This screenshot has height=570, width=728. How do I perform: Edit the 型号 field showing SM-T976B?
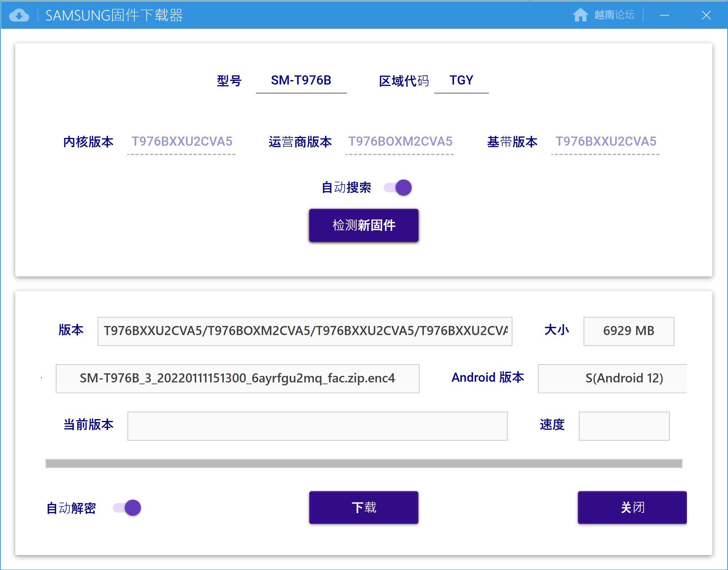[x=301, y=80]
